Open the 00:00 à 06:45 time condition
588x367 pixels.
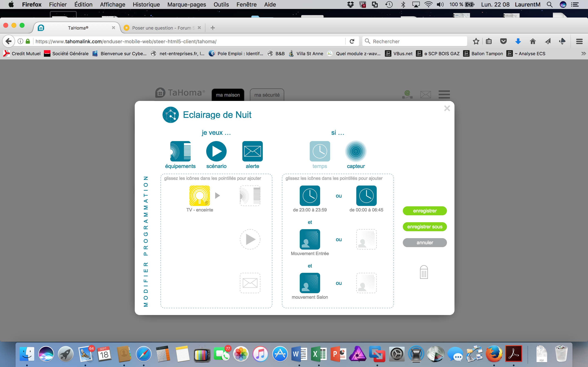[x=366, y=196]
